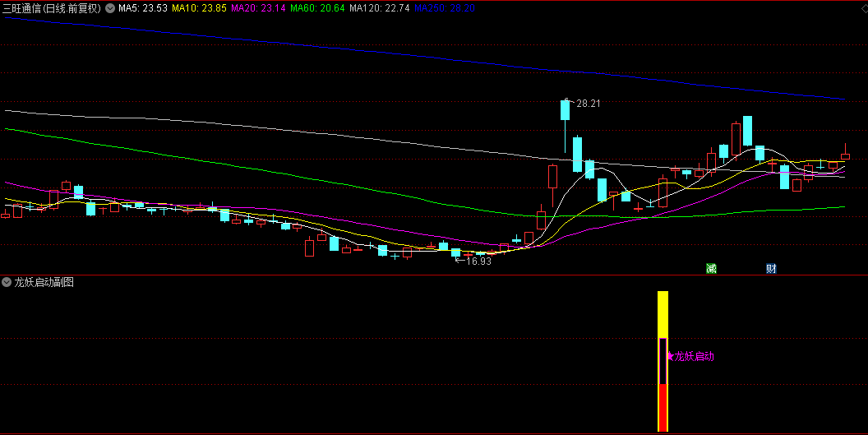
Task: Open dropdown next to 三旺通信 title
Action: point(110,8)
